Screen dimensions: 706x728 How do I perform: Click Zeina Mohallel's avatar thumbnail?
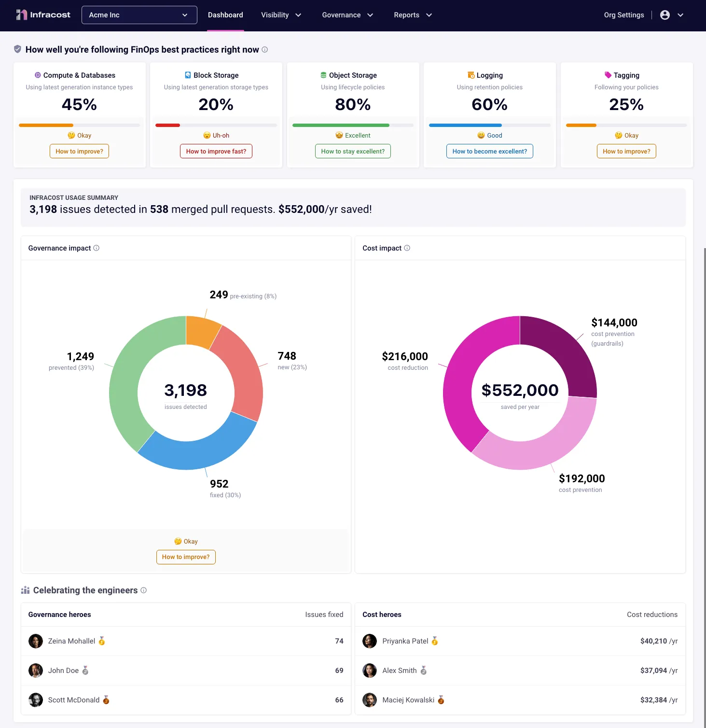click(35, 641)
